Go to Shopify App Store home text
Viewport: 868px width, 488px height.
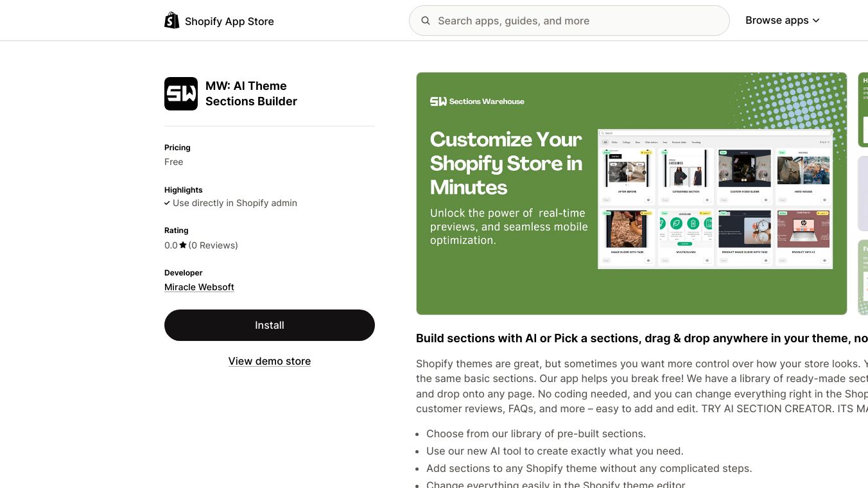click(x=229, y=21)
